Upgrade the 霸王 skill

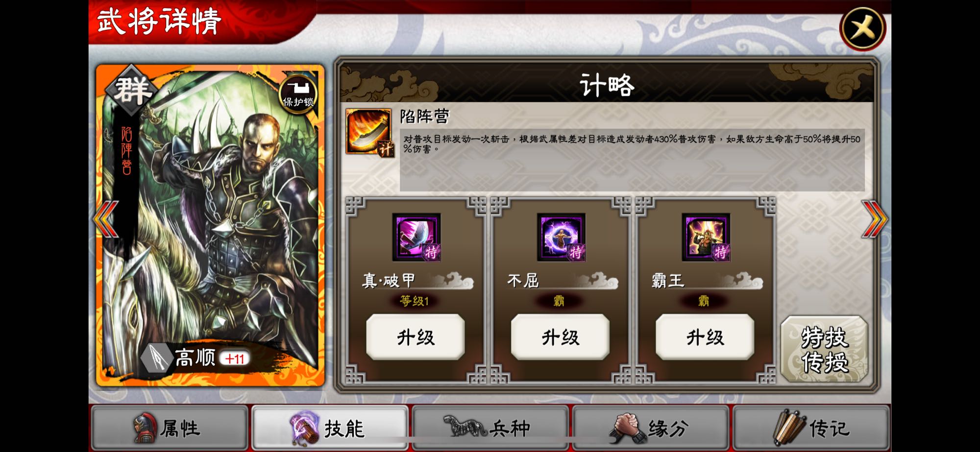pyautogui.click(x=705, y=337)
